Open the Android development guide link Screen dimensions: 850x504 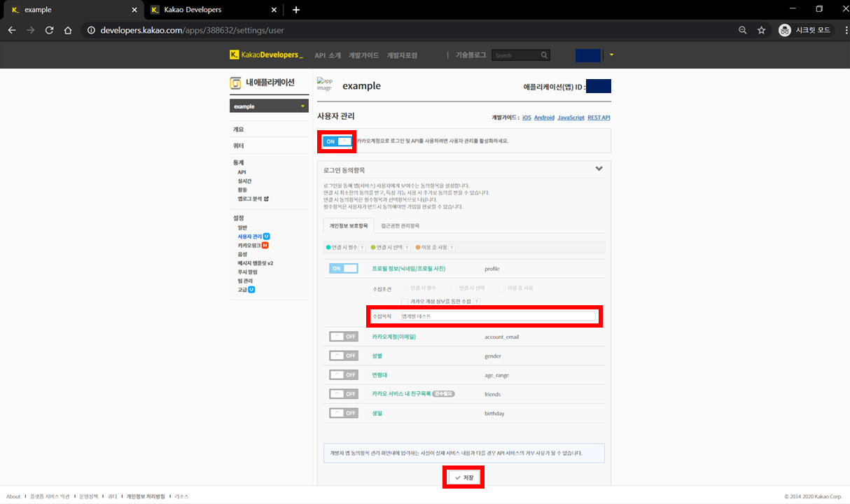tap(544, 118)
